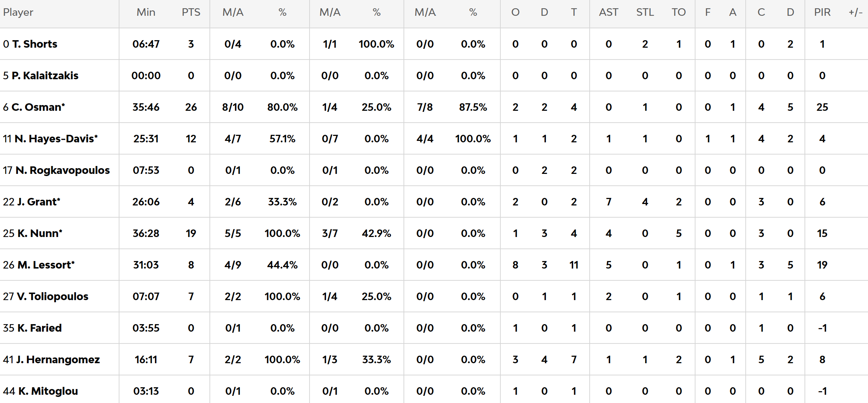Sort table by PTS column header
The image size is (868, 403).
click(x=191, y=12)
